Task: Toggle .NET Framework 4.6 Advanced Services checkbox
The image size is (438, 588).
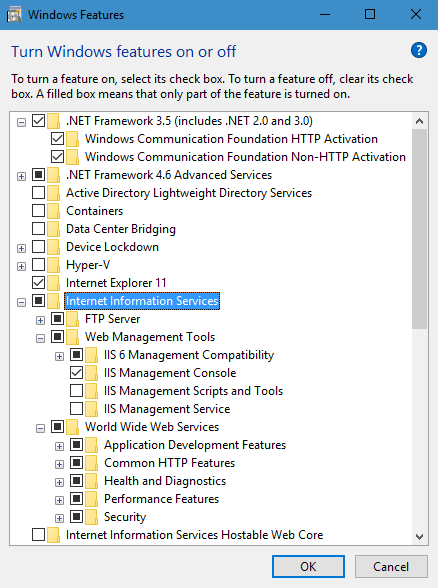Action: [x=38, y=175]
